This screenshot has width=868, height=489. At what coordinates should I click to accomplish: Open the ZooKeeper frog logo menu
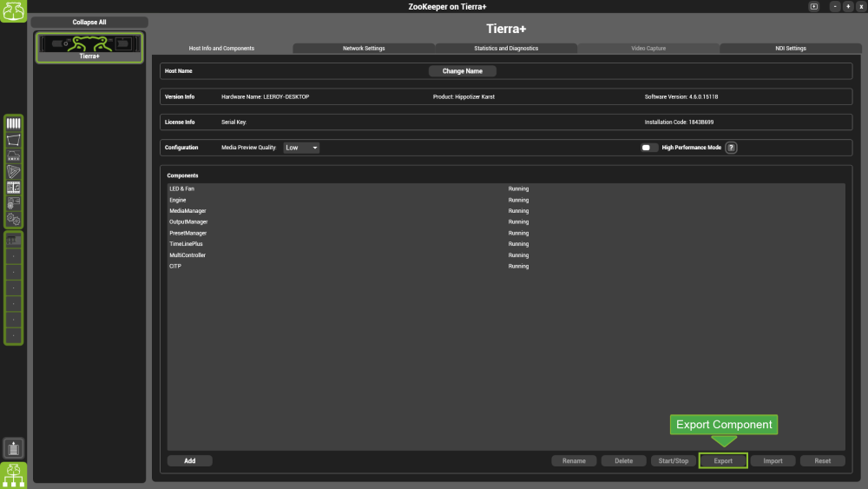[13, 10]
